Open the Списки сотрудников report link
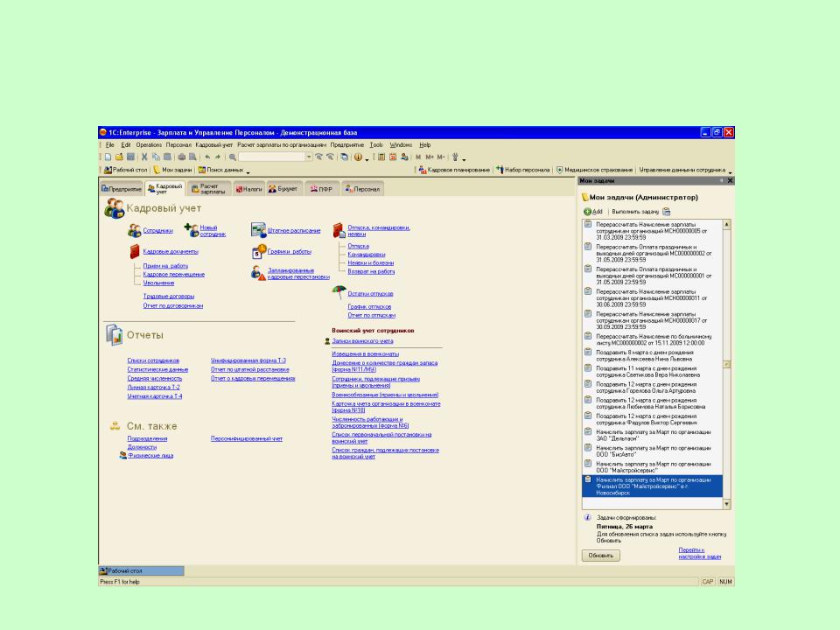Screen dimensions: 840x630 click(x=153, y=360)
